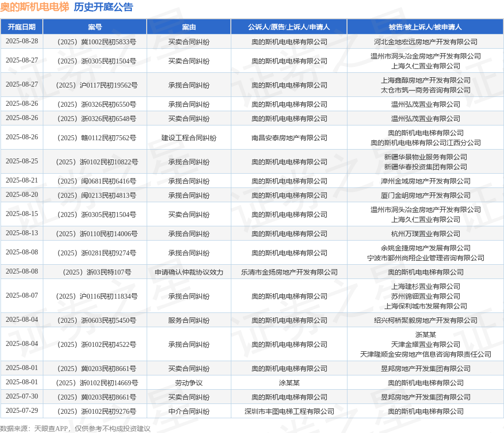This screenshot has height=433, width=504.
Task: Select case number (2025)浙0102民初4522号
Action: (96, 344)
